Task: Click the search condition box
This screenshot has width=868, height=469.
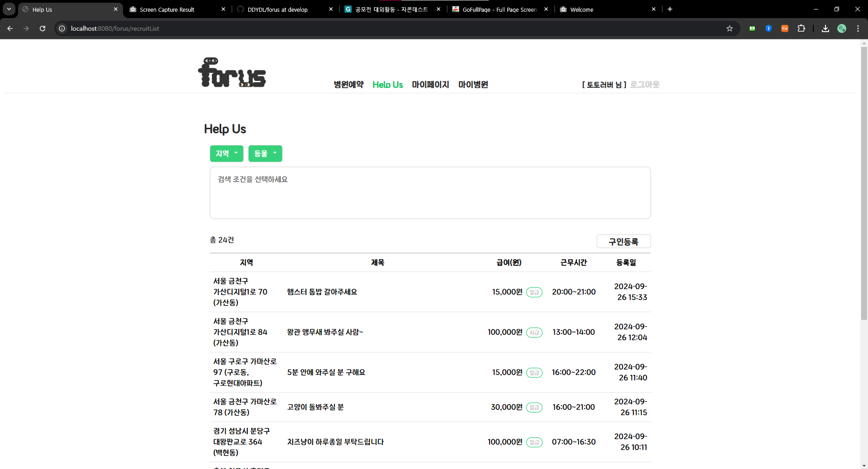Action: point(430,193)
